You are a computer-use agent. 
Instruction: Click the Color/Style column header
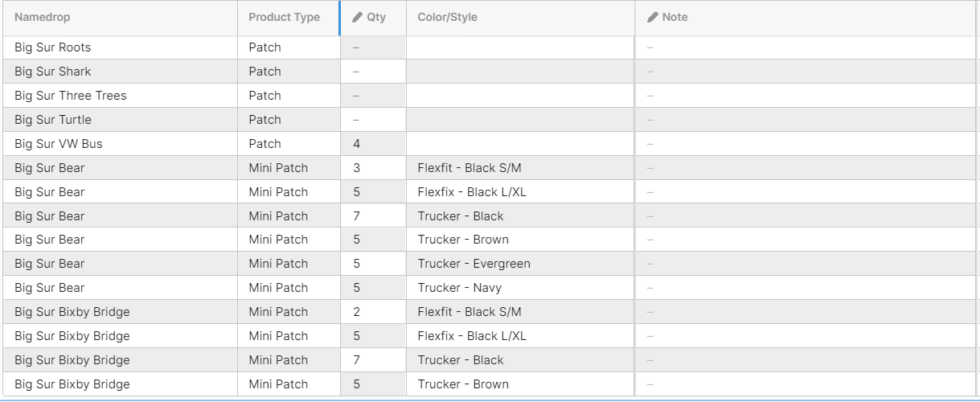520,18
